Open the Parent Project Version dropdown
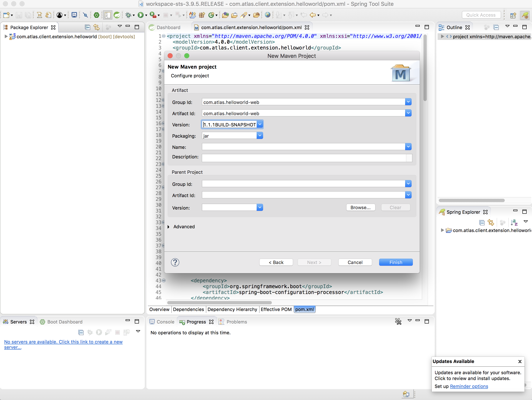 click(260, 207)
